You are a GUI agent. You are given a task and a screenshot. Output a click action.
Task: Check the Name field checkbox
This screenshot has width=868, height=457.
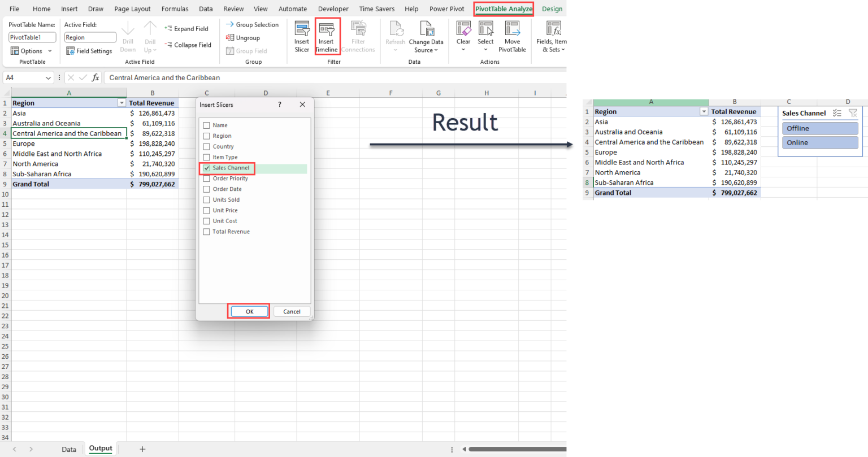click(x=206, y=125)
